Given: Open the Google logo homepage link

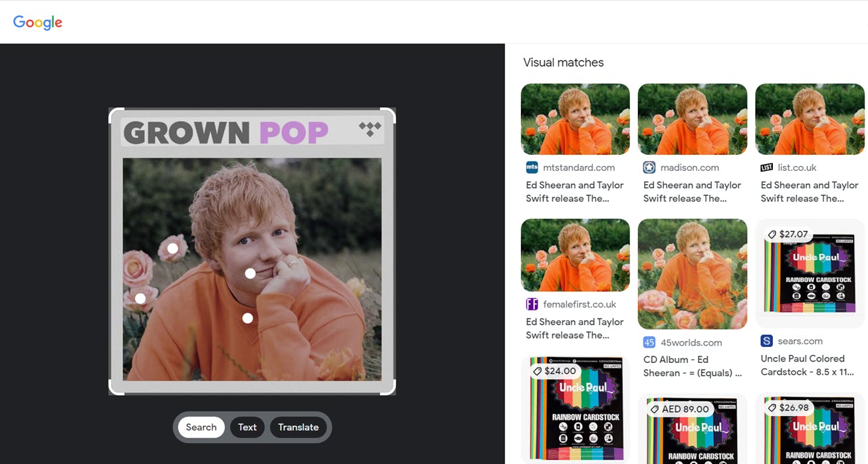Looking at the screenshot, I should click(38, 22).
